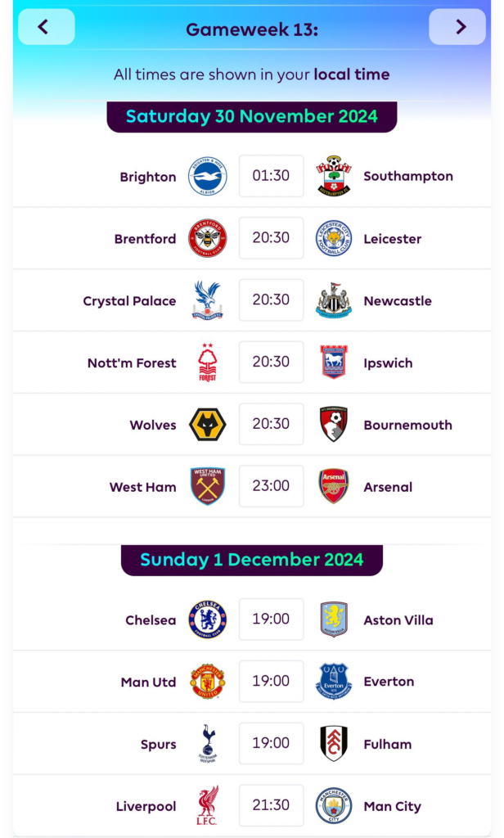Click the Liverpool L.F.C. crest

click(x=207, y=805)
